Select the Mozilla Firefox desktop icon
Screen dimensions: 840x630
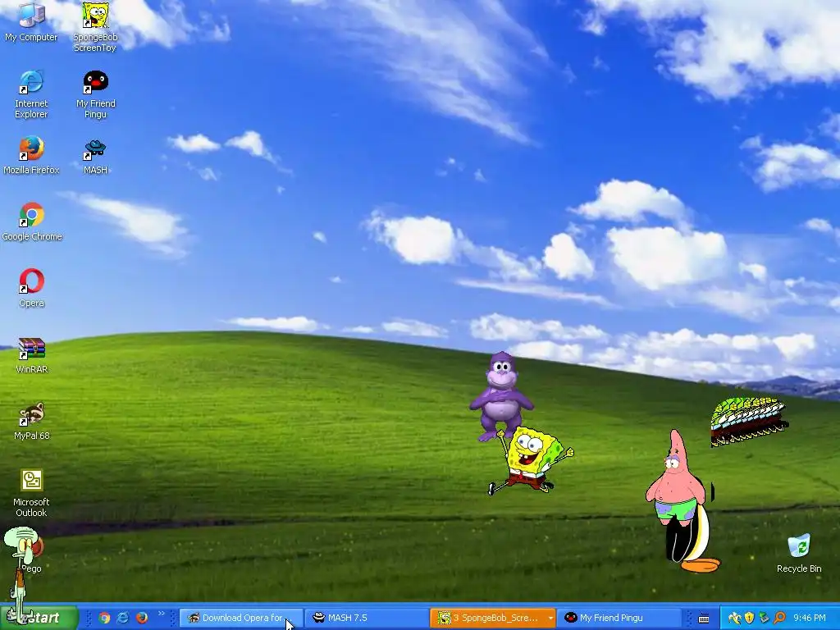[31, 155]
